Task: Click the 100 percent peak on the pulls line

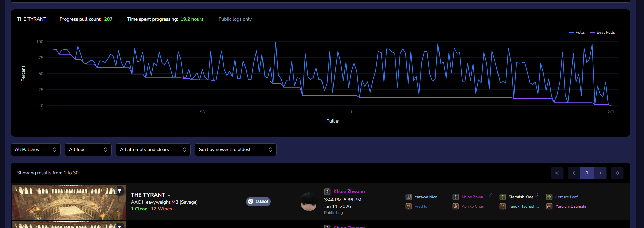Action: point(276,42)
